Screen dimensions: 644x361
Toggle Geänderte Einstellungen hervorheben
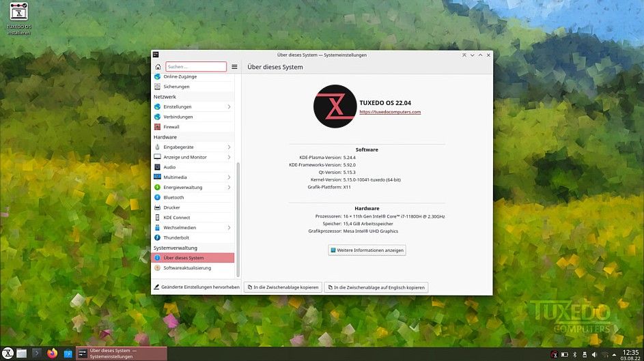click(196, 287)
